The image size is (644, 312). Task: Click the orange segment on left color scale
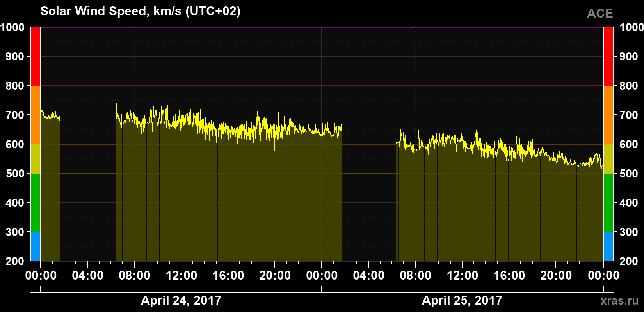click(x=36, y=115)
